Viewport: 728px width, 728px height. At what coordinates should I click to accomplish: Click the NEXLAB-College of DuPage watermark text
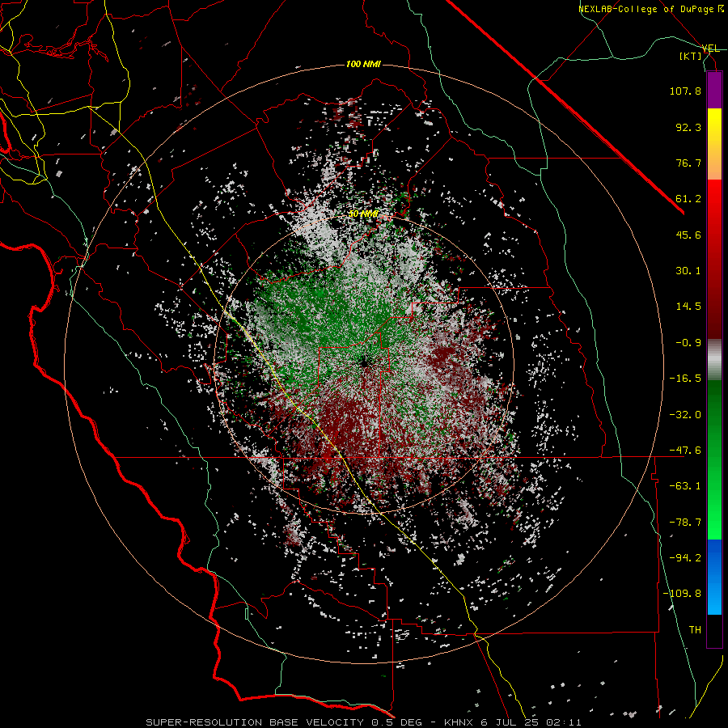(x=650, y=9)
